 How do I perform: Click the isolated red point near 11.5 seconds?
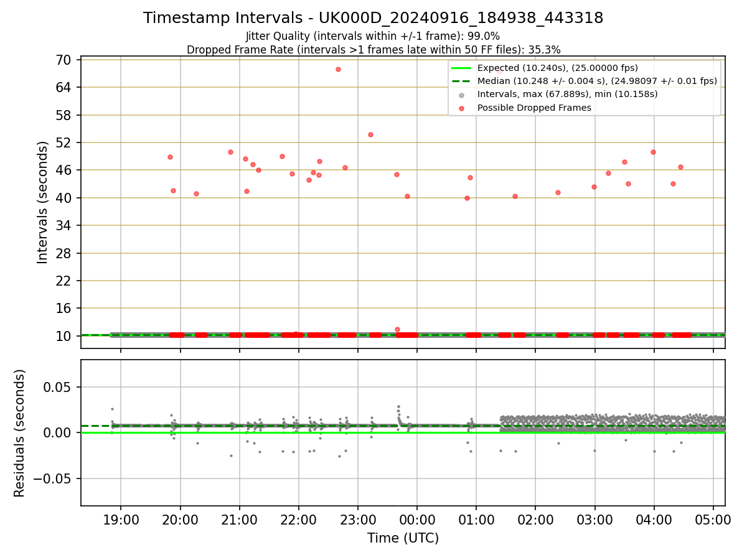click(x=397, y=329)
